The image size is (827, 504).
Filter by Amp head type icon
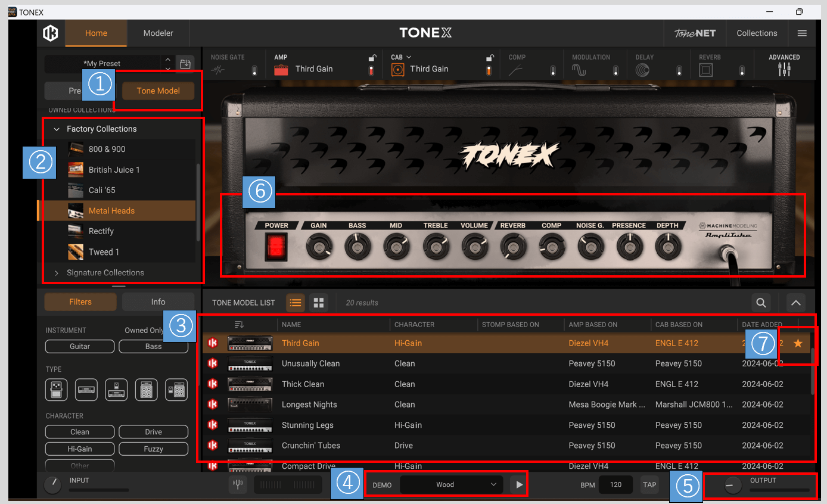coord(86,390)
